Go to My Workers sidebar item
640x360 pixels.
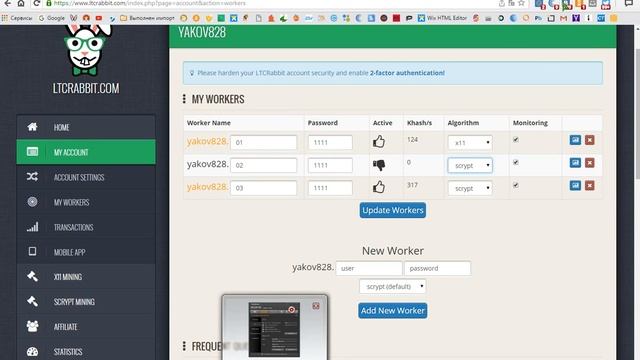[86, 202]
